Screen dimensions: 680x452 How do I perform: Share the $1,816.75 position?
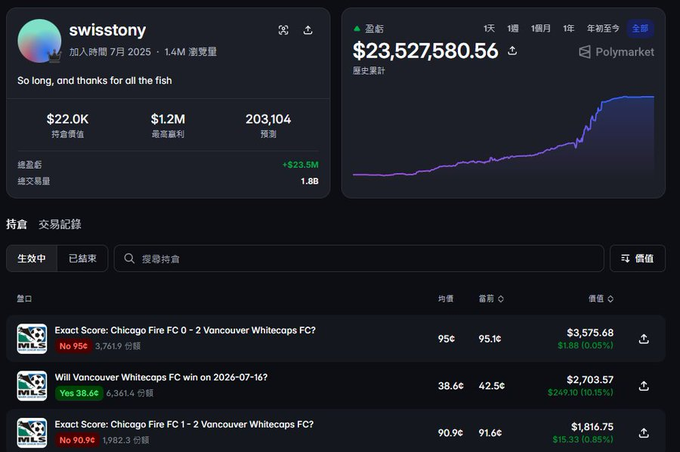[x=644, y=432]
